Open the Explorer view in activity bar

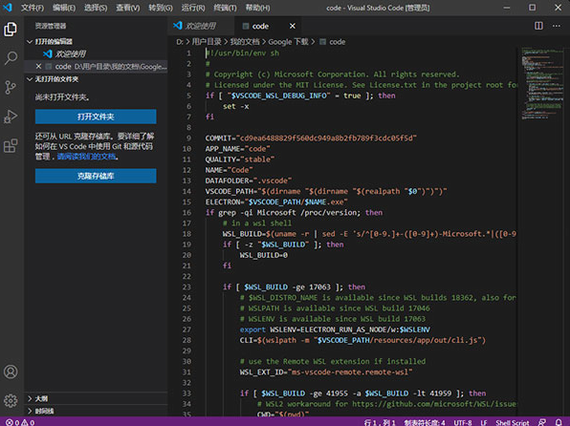point(11,29)
